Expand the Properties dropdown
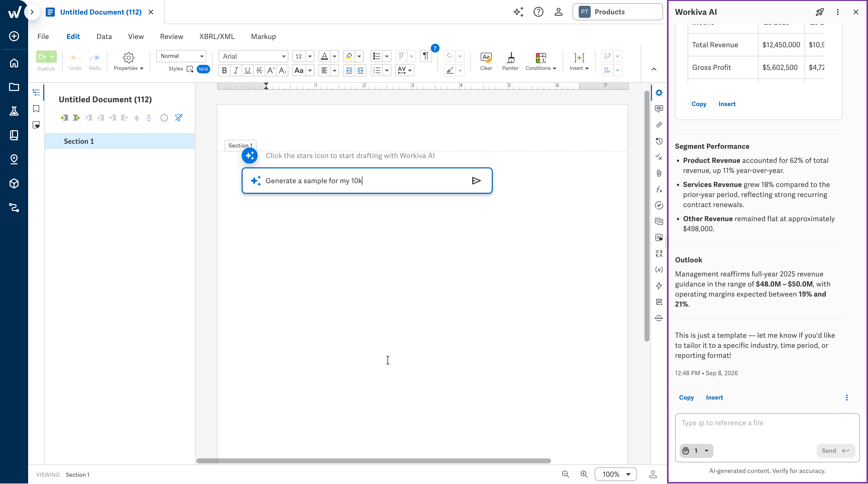868x484 pixels. (x=128, y=62)
